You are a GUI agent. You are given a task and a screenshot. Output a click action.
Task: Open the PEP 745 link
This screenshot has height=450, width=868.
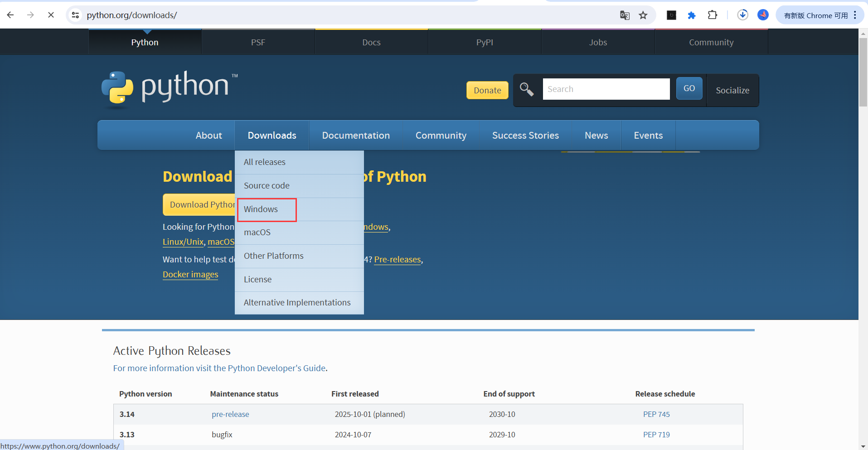[656, 414]
